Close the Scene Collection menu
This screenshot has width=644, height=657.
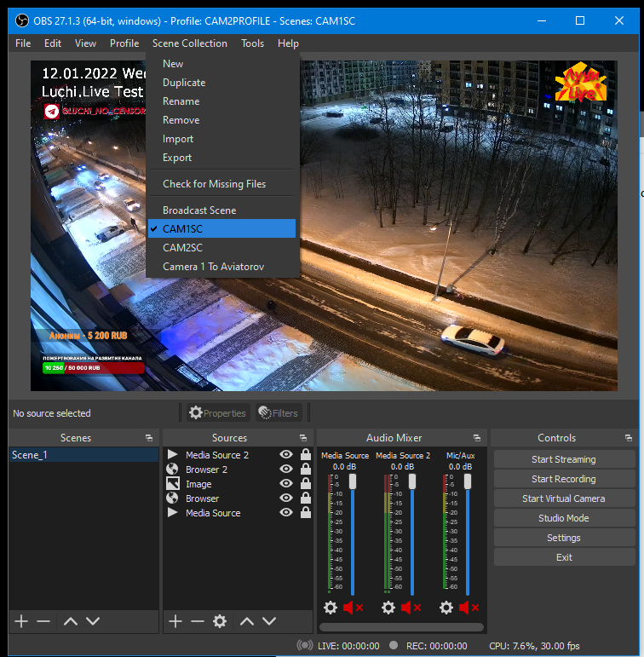(x=190, y=43)
